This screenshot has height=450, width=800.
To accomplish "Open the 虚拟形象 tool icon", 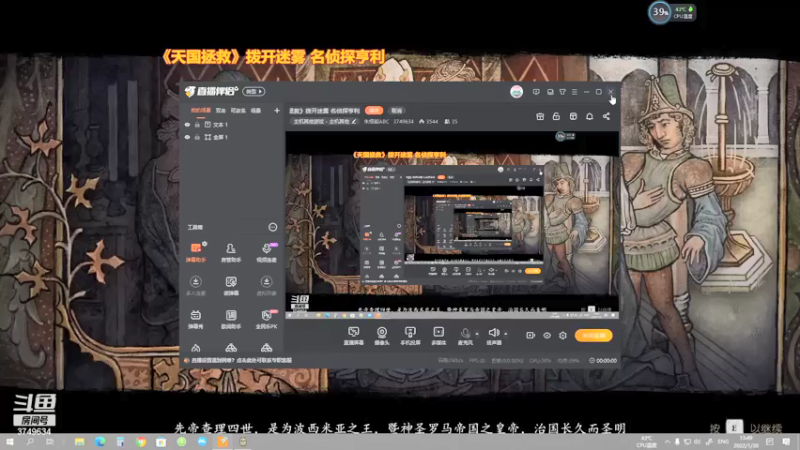I will 266,282.
